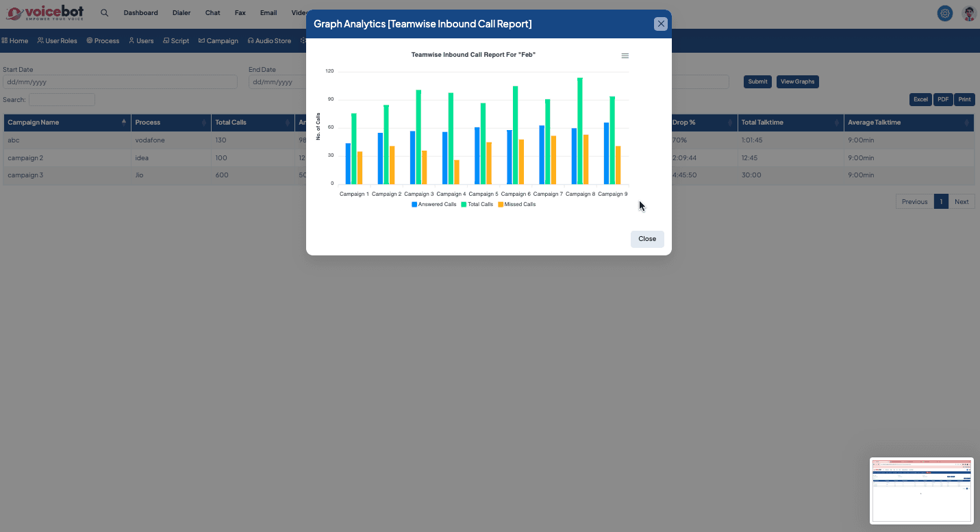Open the Audio Store nav item
The width and height of the screenshot is (980, 532).
pos(269,41)
